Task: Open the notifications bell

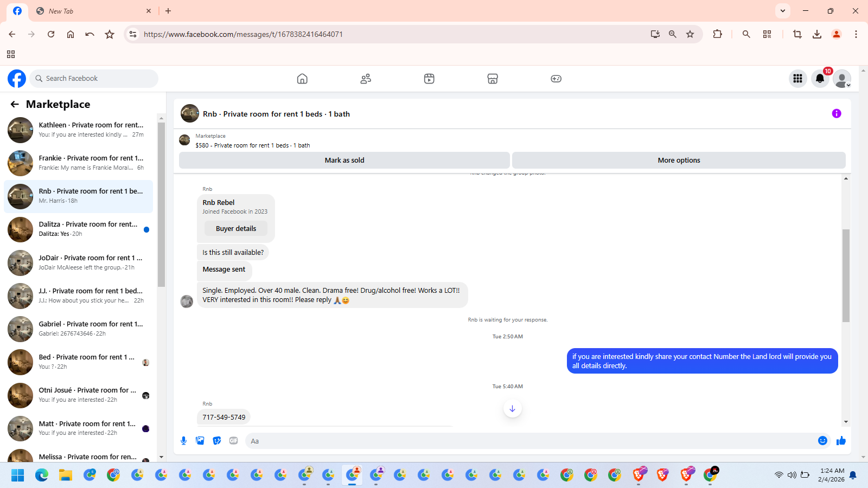Action: point(820,79)
